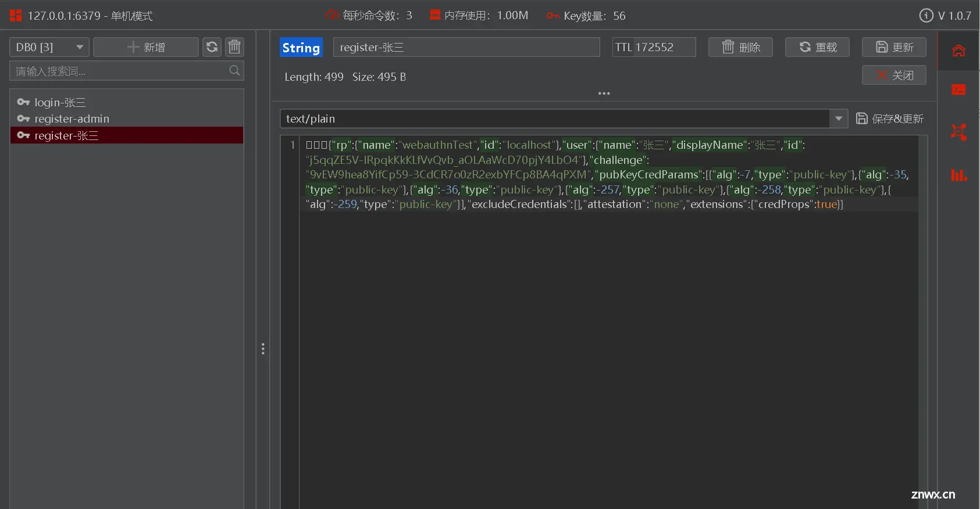Open the cluster nodes icon in the sidebar
This screenshot has width=980, height=509.
pos(958,132)
